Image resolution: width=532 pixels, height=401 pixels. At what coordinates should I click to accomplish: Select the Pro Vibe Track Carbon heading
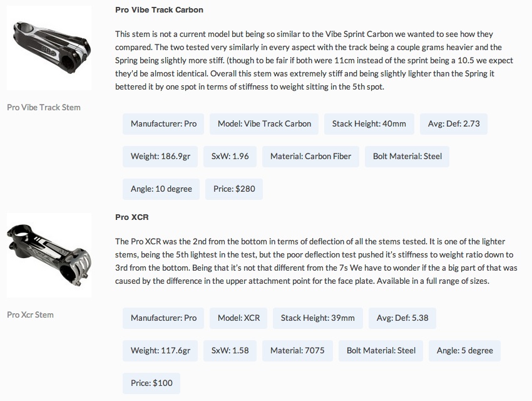click(159, 10)
